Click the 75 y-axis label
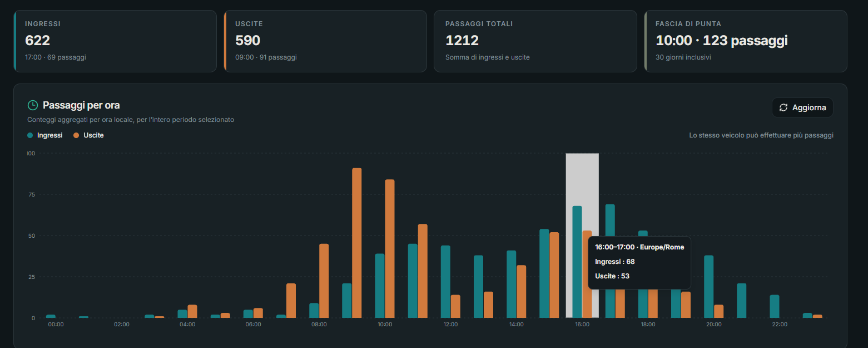 pyautogui.click(x=32, y=194)
